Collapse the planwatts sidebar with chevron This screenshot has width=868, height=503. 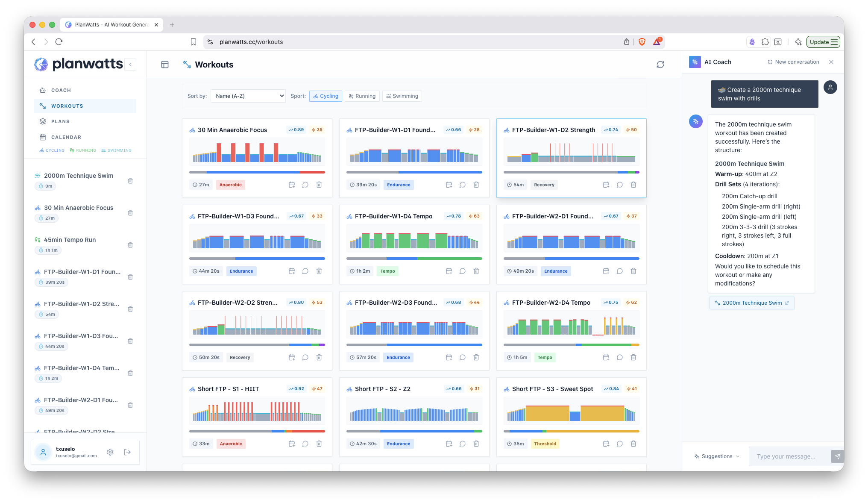(x=130, y=65)
